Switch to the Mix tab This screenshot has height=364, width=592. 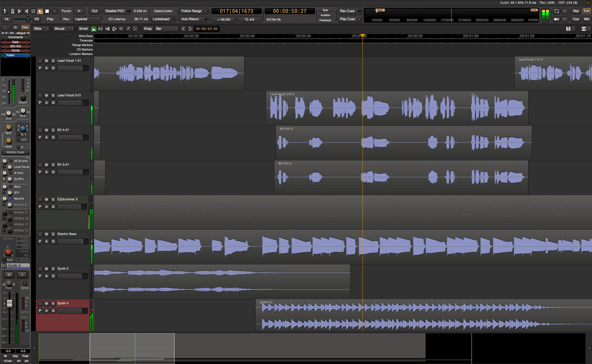pos(587,19)
